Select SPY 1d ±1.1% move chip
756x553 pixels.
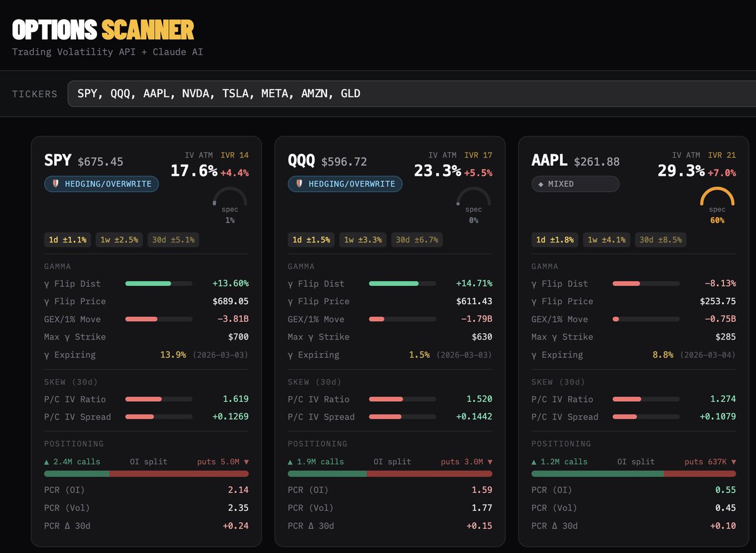coord(68,240)
